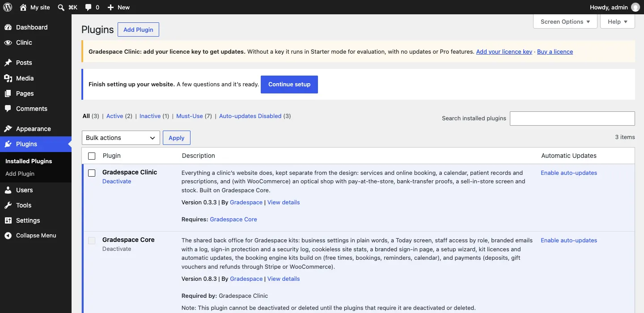The height and width of the screenshot is (313, 644).
Task: Click the Settings sliders icon in sidebar
Action: click(8, 220)
